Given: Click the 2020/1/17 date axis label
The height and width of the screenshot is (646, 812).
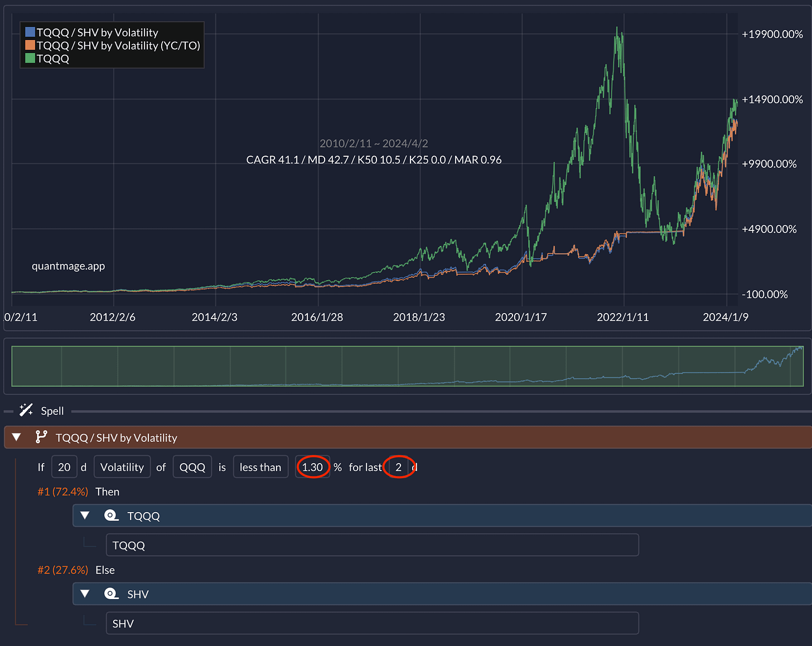Looking at the screenshot, I should pos(521,317).
